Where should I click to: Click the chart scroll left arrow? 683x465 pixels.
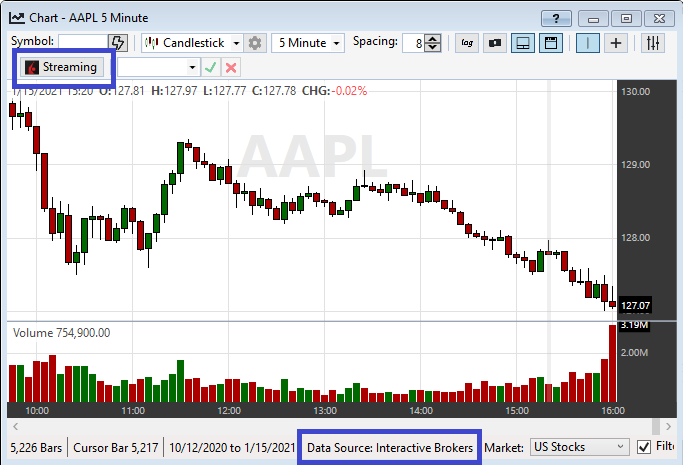(x=16, y=426)
